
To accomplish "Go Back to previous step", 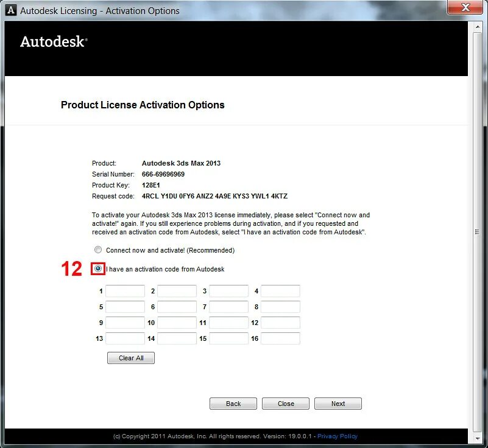I will pos(233,404).
